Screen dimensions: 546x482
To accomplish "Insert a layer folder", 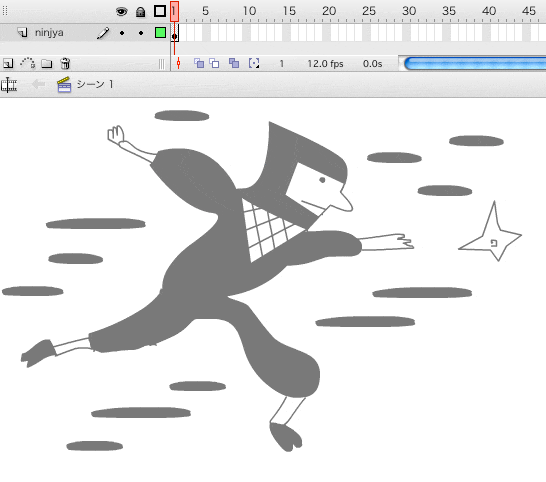I will [47, 63].
